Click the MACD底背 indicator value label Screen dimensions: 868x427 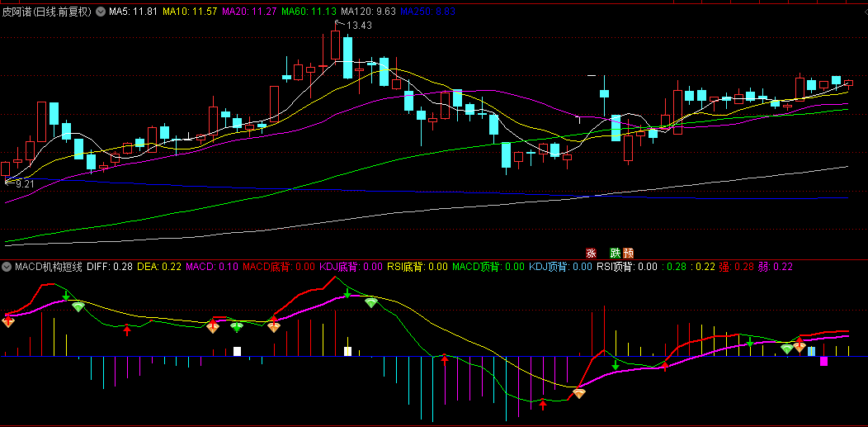[x=278, y=267]
